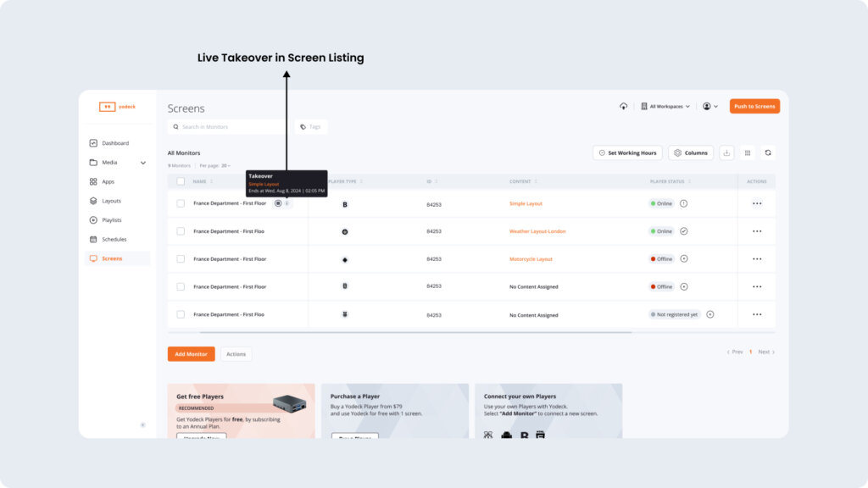Open the user account dropdown

click(710, 106)
